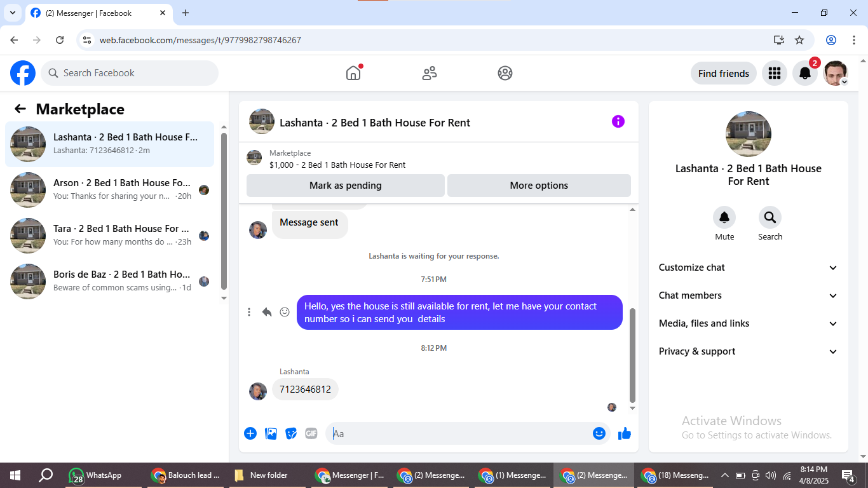Click the chat header listing title
Image resolution: width=868 pixels, height=488 pixels.
point(375,123)
